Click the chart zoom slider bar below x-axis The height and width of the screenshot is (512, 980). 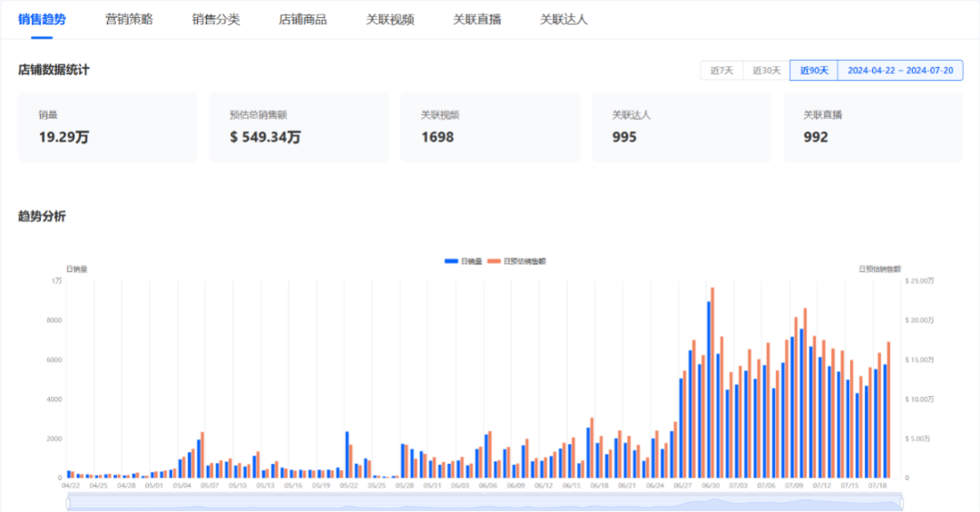coord(485,502)
